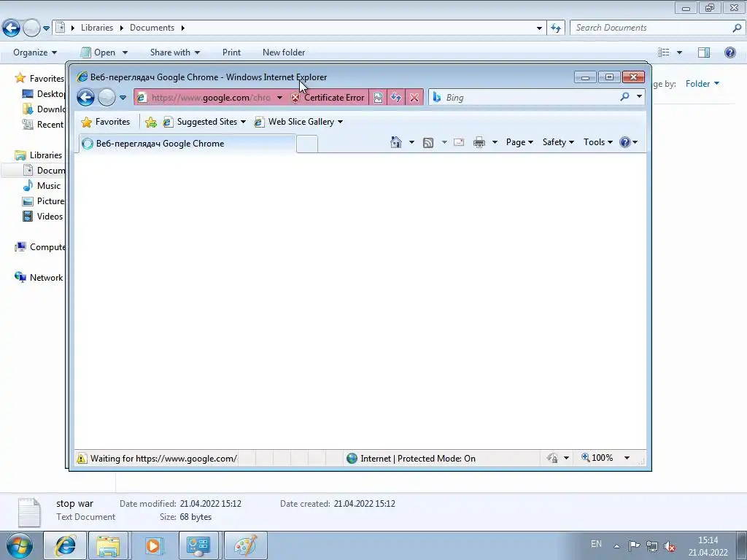Toggle Compatibility View icon in address bar
The width and height of the screenshot is (747, 560).
[x=378, y=98]
